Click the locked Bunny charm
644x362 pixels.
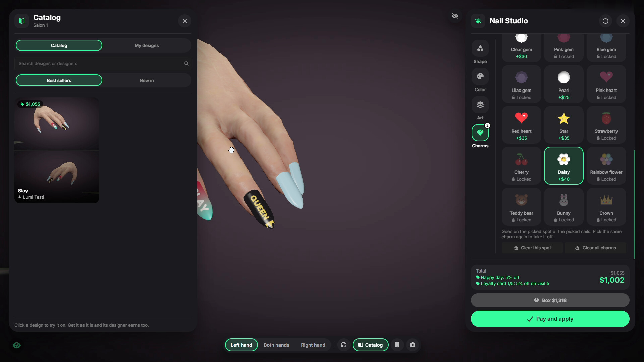click(x=563, y=206)
